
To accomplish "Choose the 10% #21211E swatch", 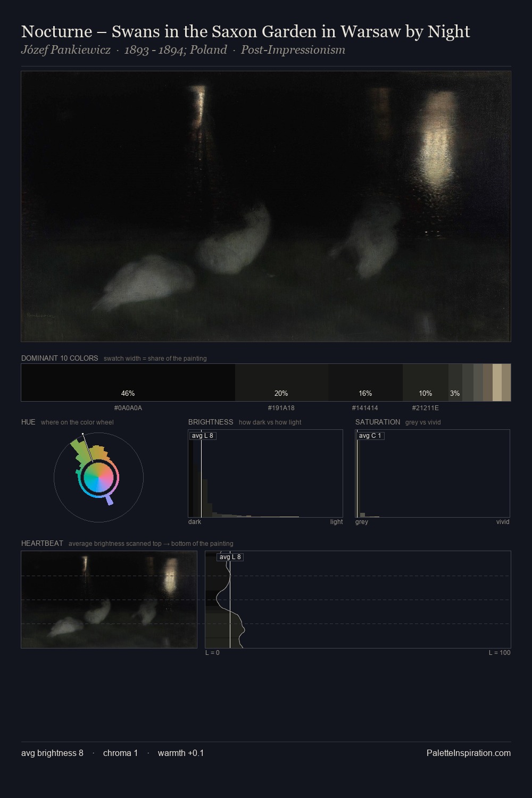I will click(426, 383).
